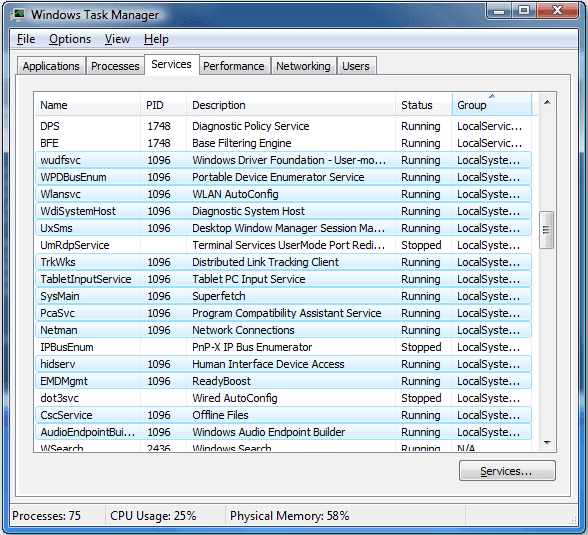Sort by the Name column header

(x=88, y=105)
